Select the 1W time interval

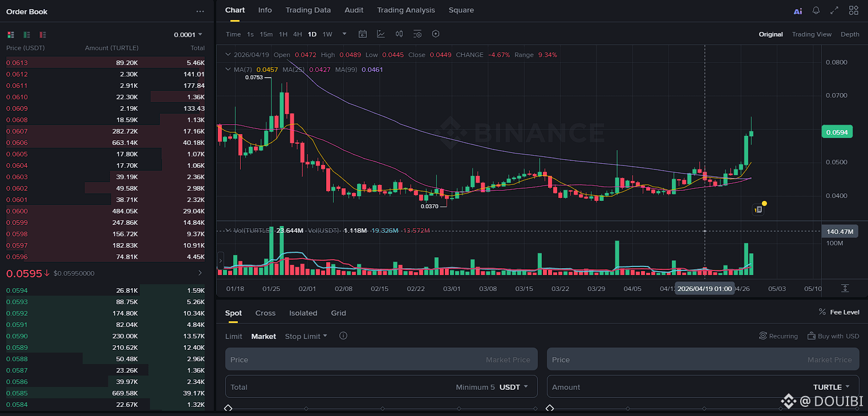327,34
